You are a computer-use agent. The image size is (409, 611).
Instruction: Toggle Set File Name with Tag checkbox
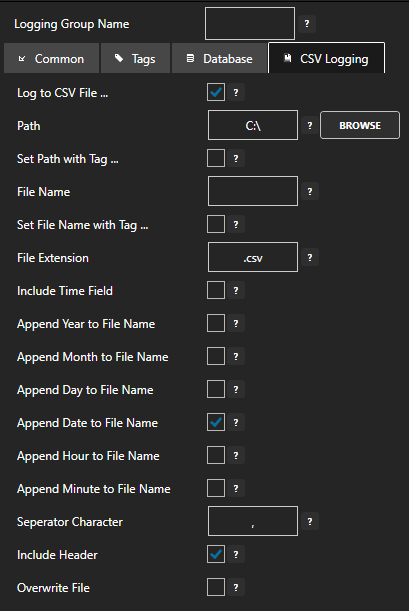(216, 224)
